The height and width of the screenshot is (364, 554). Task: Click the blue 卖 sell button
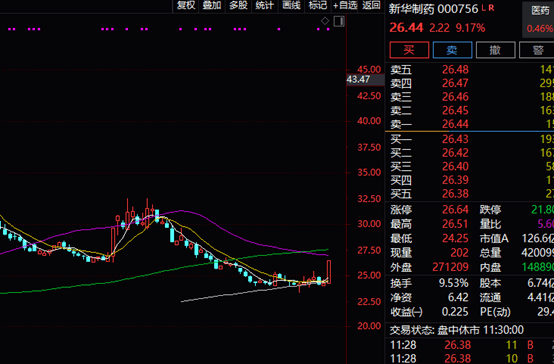coord(452,50)
